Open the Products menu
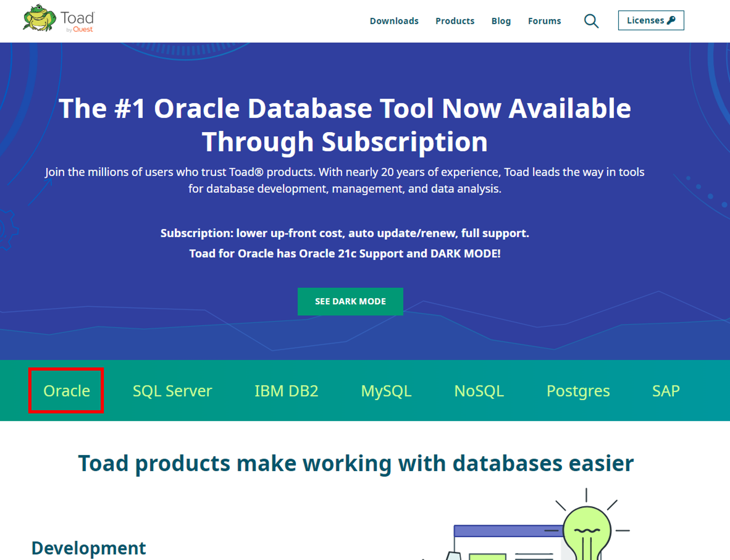The width and height of the screenshot is (730, 560). pyautogui.click(x=455, y=21)
